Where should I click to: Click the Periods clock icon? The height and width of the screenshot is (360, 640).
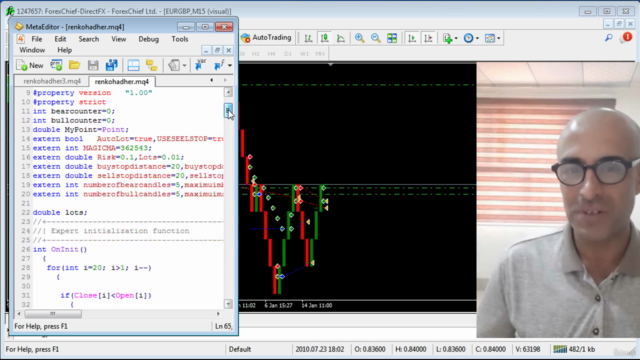(469, 38)
